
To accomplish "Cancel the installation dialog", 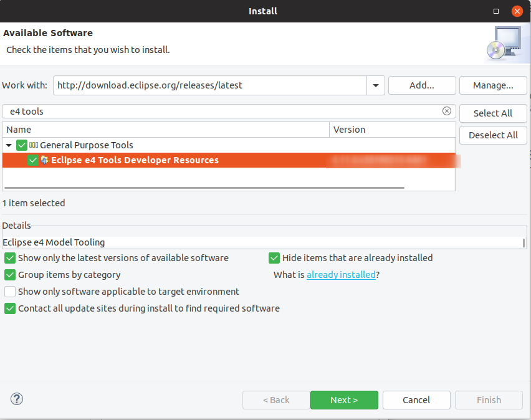I will click(416, 400).
